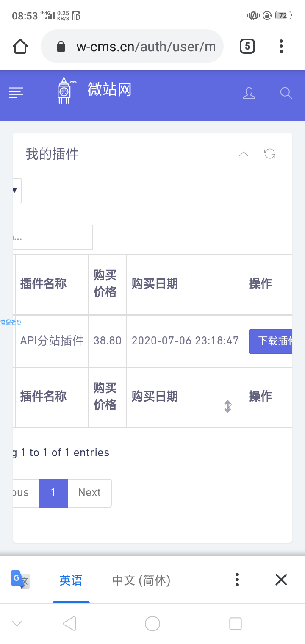Click the 下载插件 download button
This screenshot has width=305, height=644.
point(271,341)
